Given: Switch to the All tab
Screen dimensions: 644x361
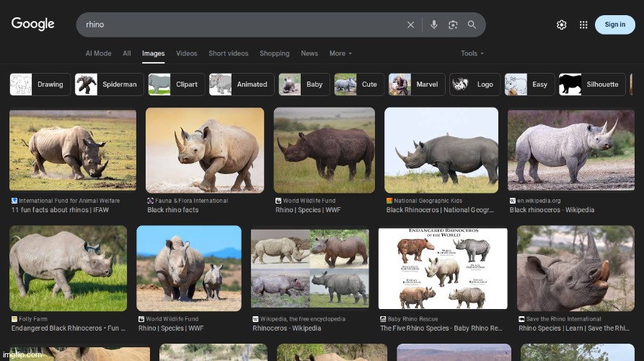Looking at the screenshot, I should click(126, 53).
